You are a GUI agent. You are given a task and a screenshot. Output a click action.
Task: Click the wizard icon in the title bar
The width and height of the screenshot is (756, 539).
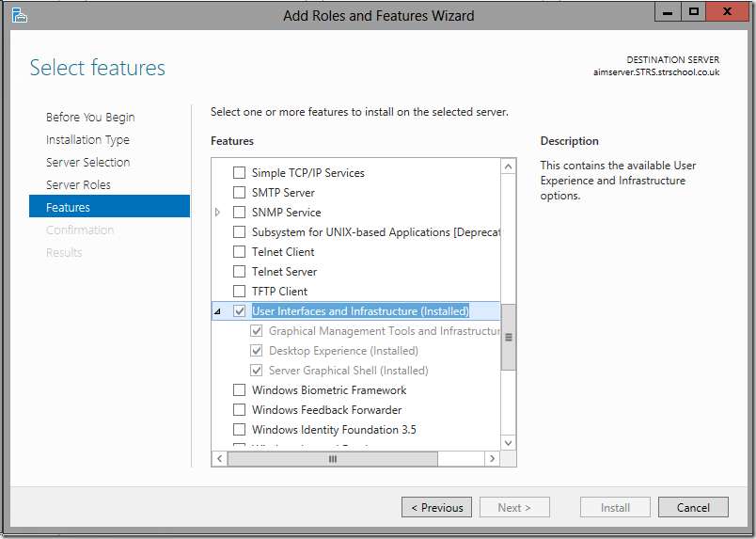point(20,15)
